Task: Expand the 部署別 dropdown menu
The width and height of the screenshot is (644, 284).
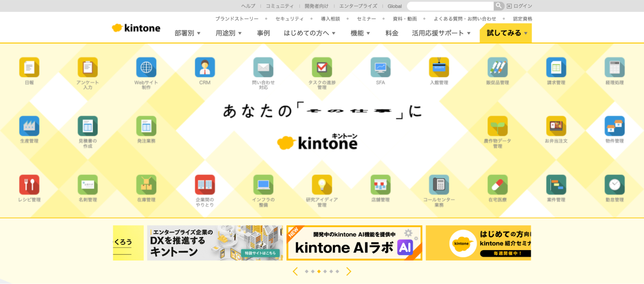Action: pyautogui.click(x=187, y=33)
